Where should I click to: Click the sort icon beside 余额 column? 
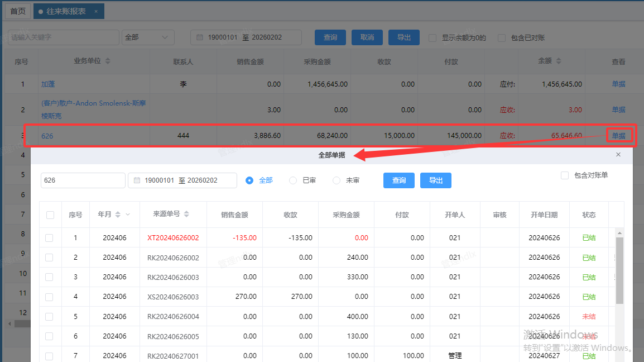(x=558, y=61)
